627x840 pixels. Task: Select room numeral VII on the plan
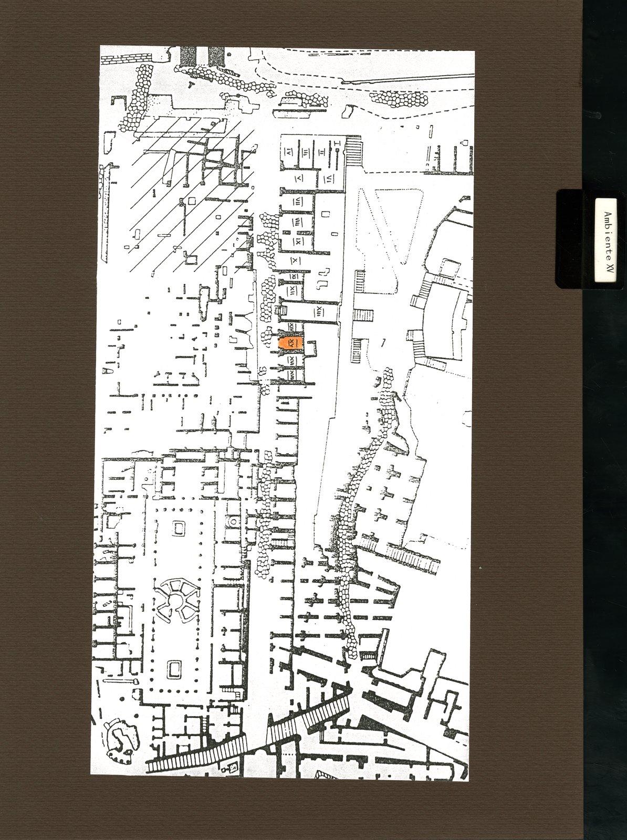pyautogui.click(x=297, y=201)
